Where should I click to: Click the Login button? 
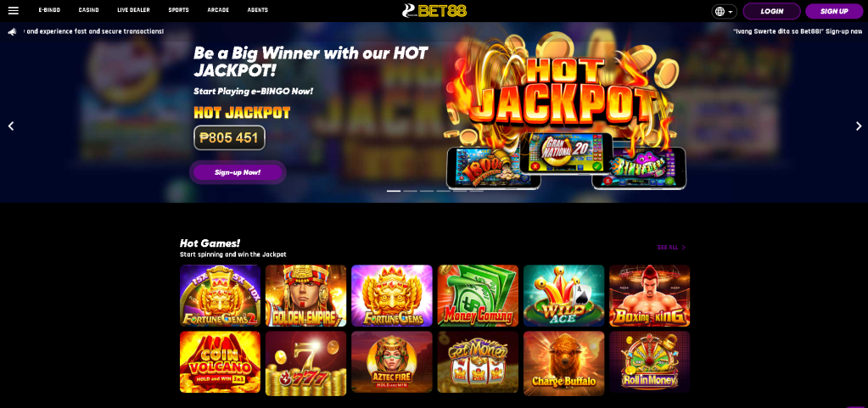click(x=771, y=11)
